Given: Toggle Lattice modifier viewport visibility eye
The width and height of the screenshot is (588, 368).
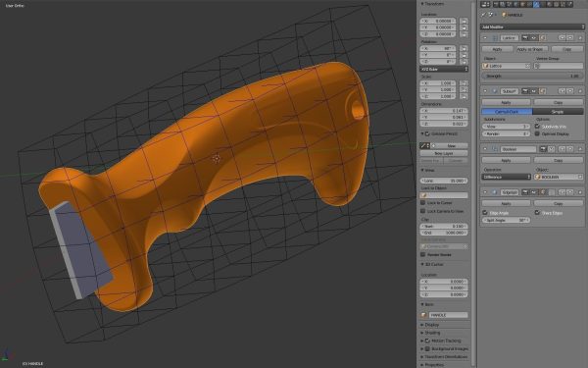Looking at the screenshot, I should (x=534, y=38).
